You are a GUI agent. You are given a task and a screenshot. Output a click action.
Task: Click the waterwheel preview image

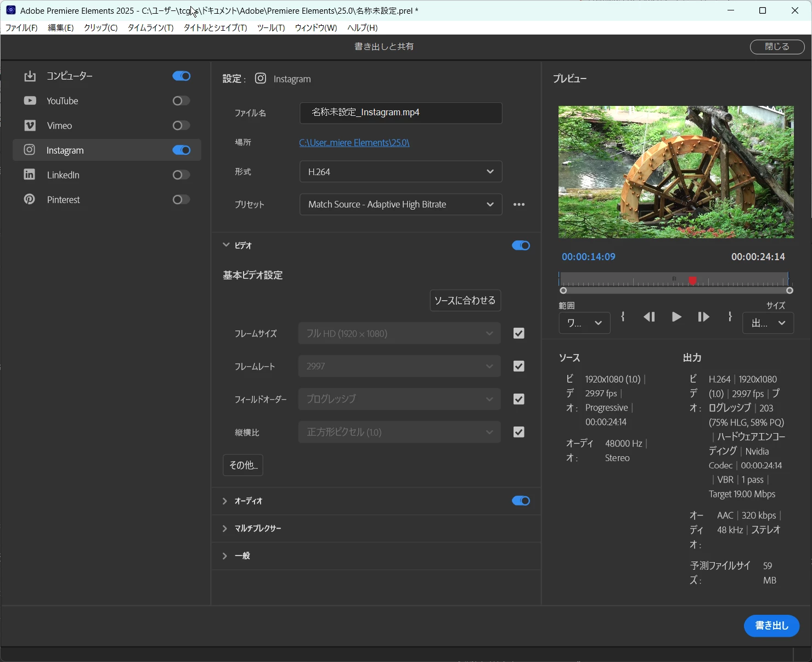coord(676,172)
